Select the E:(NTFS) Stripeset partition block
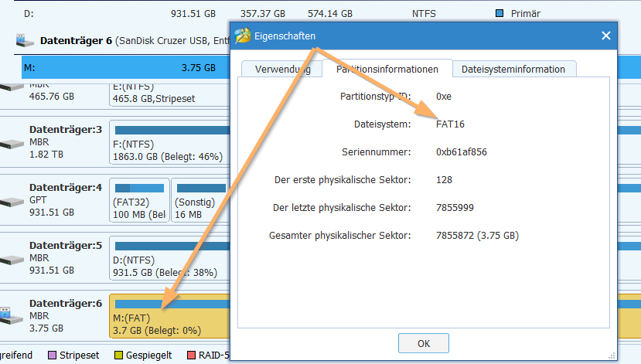The width and height of the screenshot is (641, 364). 169,95
